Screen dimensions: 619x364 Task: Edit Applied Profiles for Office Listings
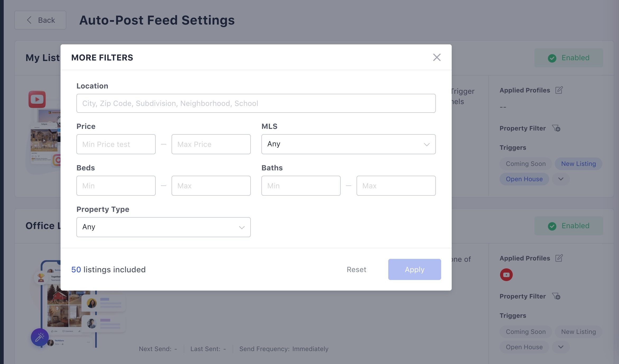(559, 258)
